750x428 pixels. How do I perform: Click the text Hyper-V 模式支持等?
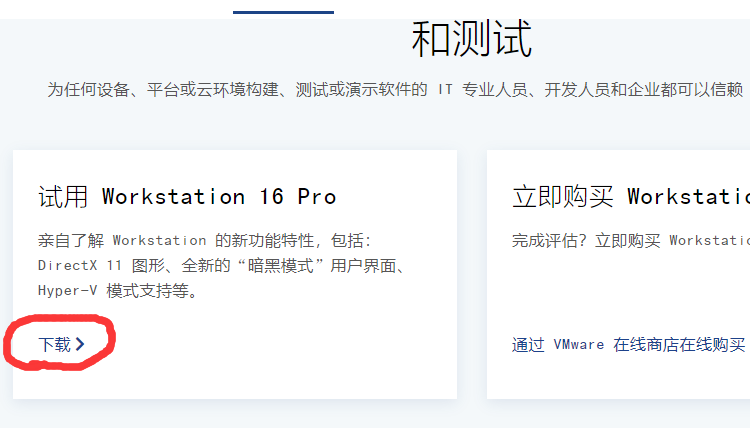118,290
